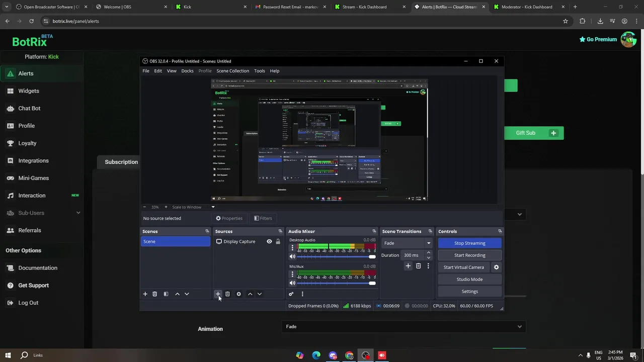Click Stop Streaming button
This screenshot has width=644, height=362.
click(469, 243)
